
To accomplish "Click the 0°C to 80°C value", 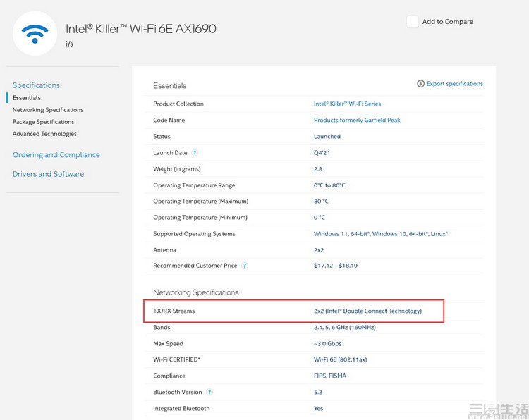I will click(x=329, y=185).
